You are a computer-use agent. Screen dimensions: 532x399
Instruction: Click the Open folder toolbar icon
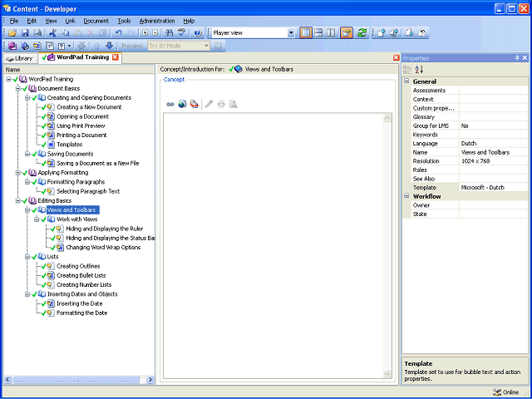click(x=12, y=33)
